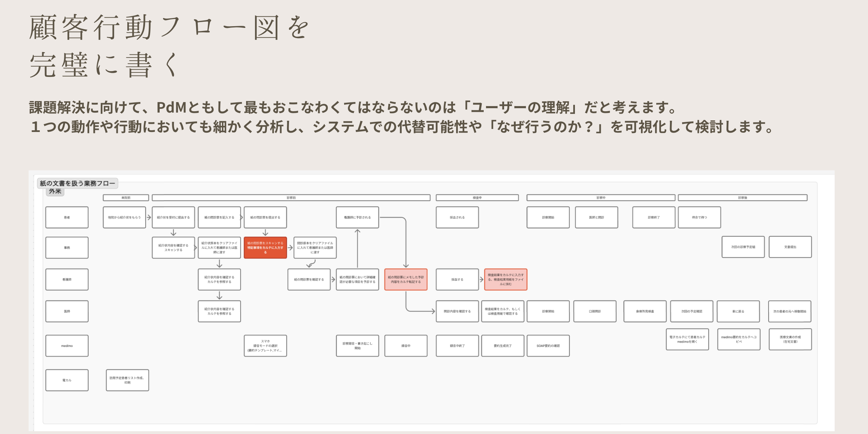Select the 診察前 phase header

click(291, 198)
